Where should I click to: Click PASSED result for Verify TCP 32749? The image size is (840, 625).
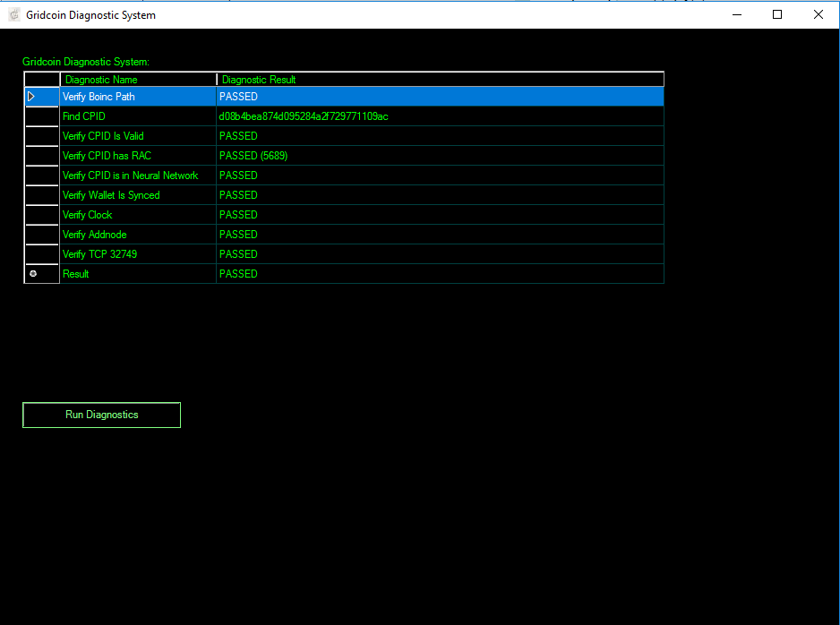[x=440, y=254]
